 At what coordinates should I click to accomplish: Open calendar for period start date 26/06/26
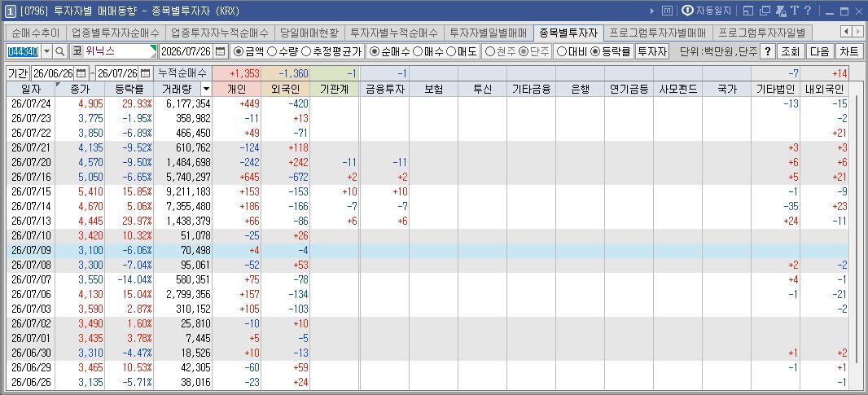click(81, 73)
